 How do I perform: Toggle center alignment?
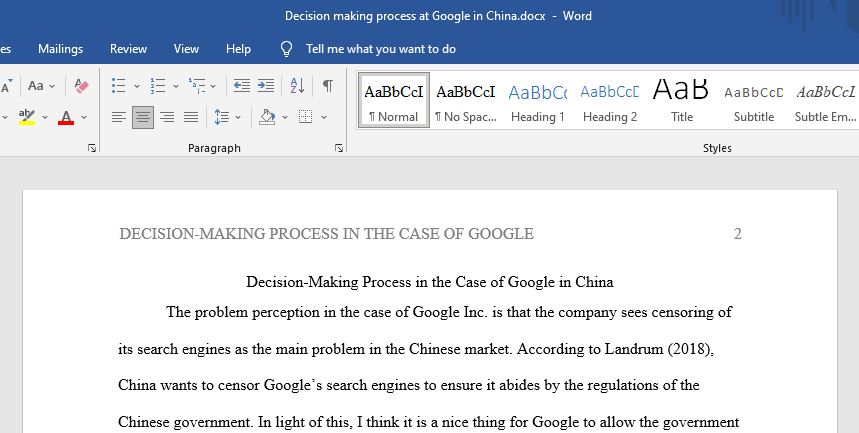pyautogui.click(x=143, y=117)
